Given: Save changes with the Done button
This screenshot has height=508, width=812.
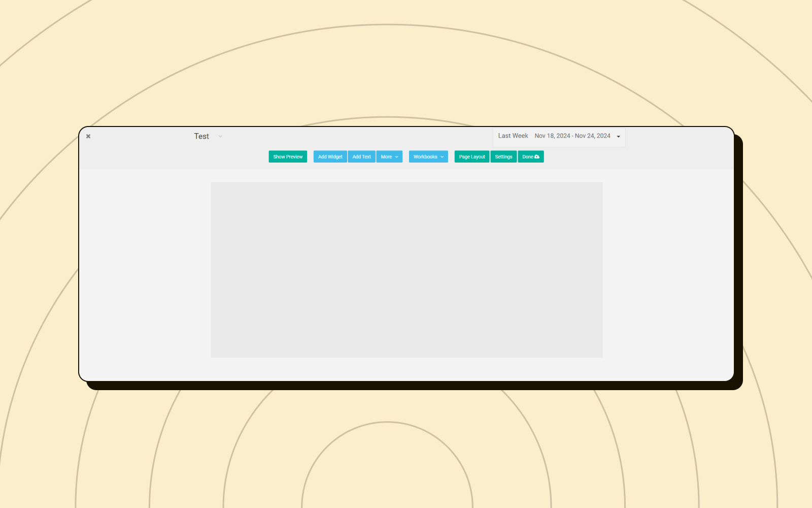Looking at the screenshot, I should (x=531, y=156).
